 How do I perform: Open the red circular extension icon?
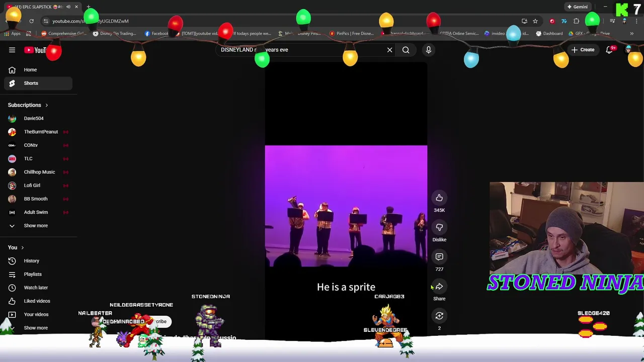tap(552, 21)
